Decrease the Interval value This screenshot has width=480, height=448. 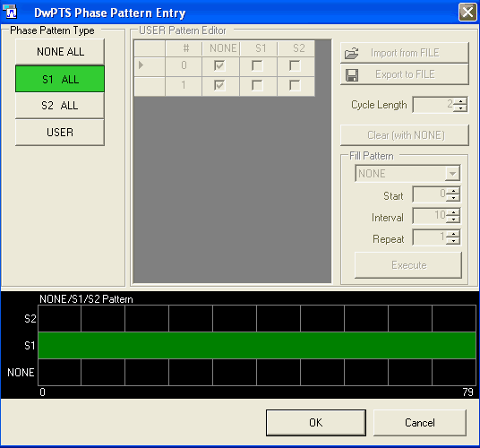click(x=453, y=220)
